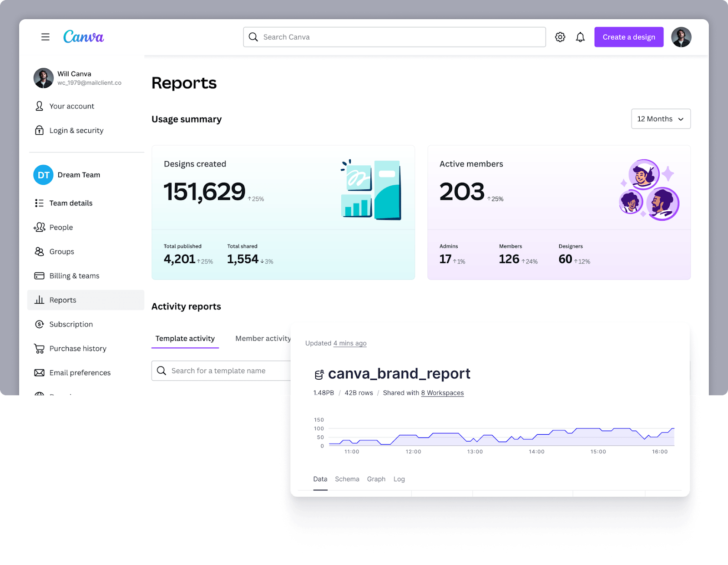Click the Active members avatars illustration
The width and height of the screenshot is (728, 565).
[x=649, y=190]
